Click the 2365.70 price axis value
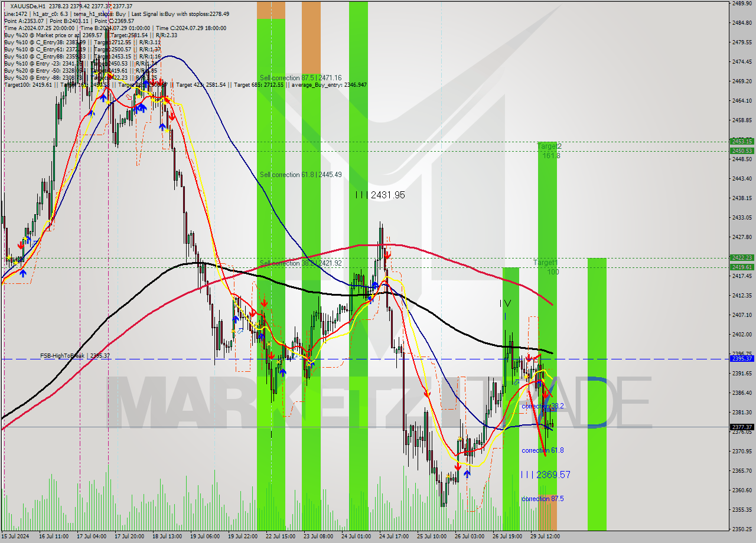 coord(742,470)
